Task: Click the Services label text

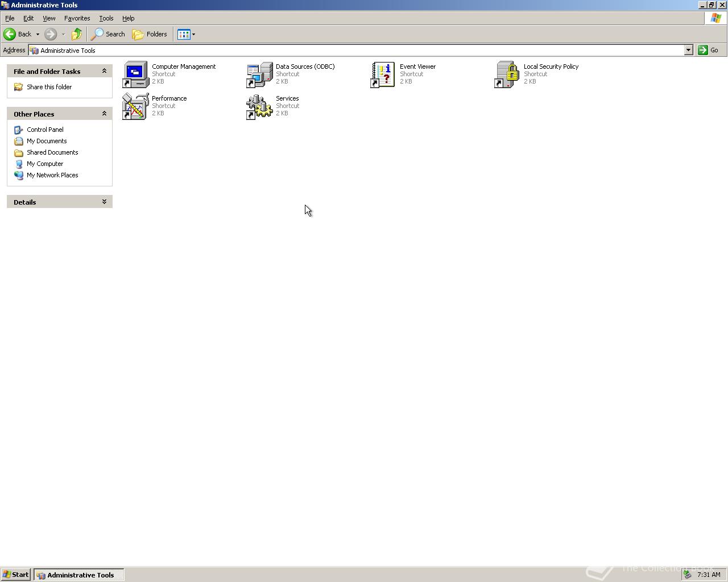Action: (287, 98)
